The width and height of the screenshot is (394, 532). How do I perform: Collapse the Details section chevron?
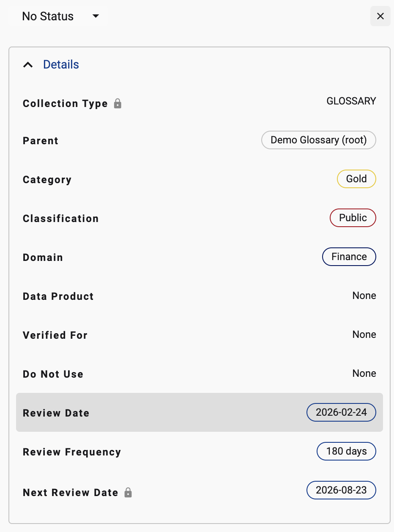[x=28, y=65]
